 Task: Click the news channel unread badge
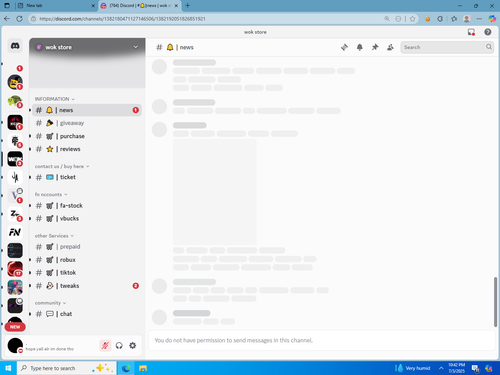pyautogui.click(x=136, y=110)
